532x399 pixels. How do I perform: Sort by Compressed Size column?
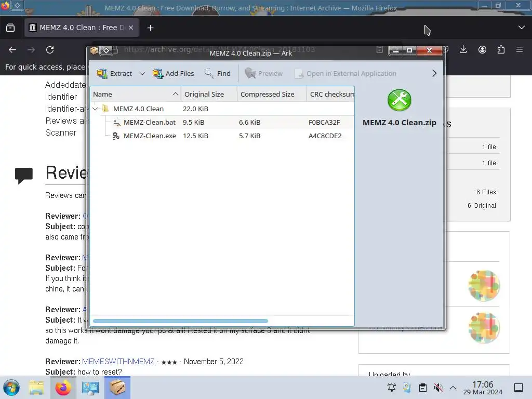[x=272, y=95]
